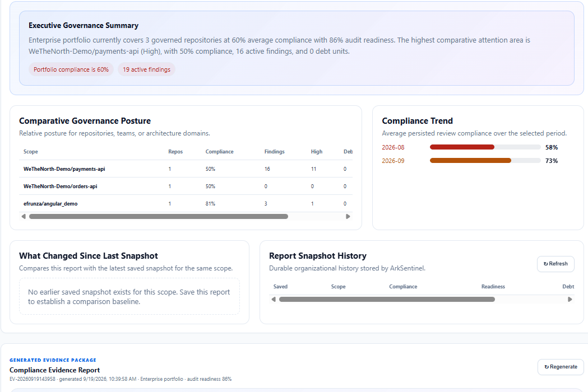Screen dimensions: 588x392
Task: Click the 'GENERATED EVIDENCE PACKAGE' label
Action: pos(53,360)
